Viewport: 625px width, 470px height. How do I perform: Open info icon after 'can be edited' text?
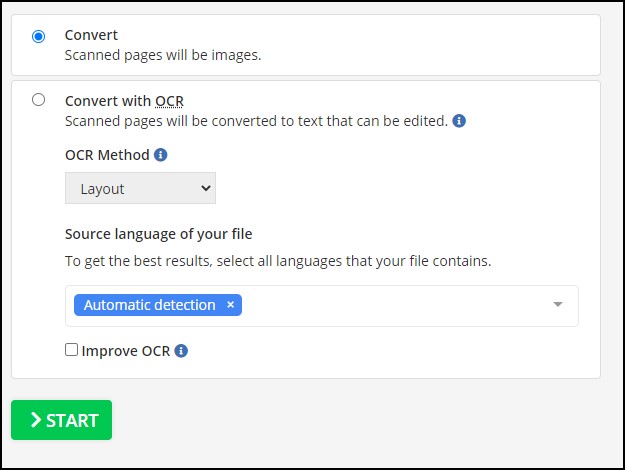pyautogui.click(x=459, y=121)
